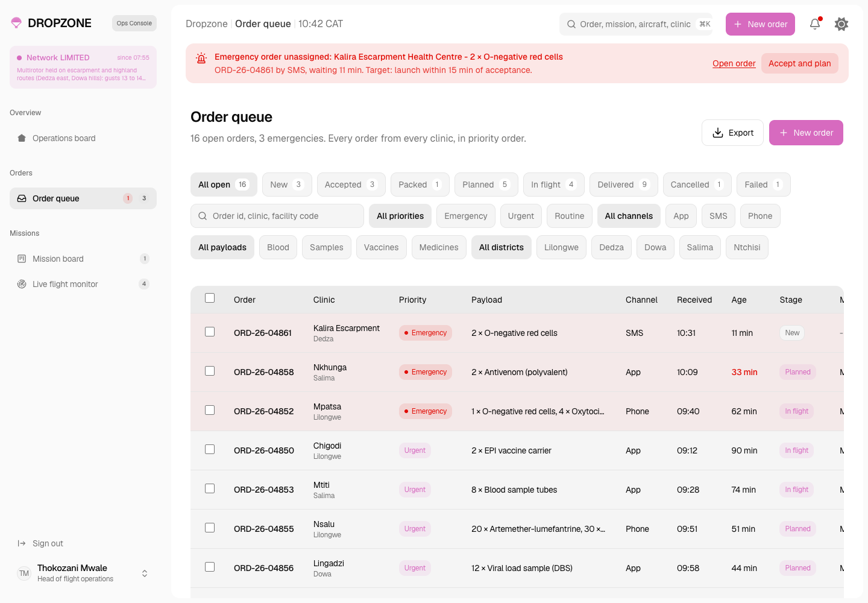Open the notifications bell

tap(815, 24)
